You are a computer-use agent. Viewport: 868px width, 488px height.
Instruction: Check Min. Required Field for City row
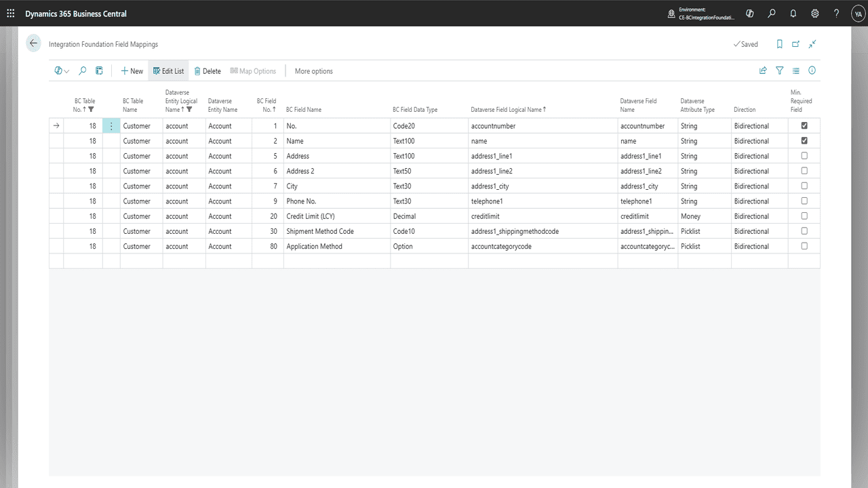pyautogui.click(x=804, y=186)
